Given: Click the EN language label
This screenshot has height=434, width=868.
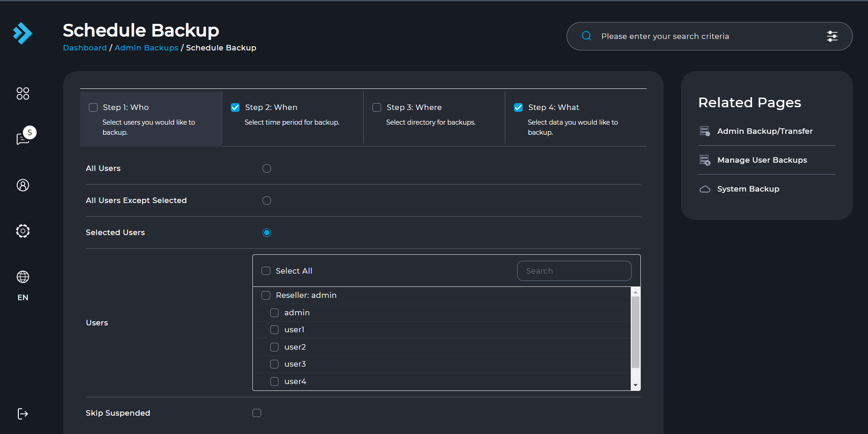Looking at the screenshot, I should pyautogui.click(x=23, y=297).
